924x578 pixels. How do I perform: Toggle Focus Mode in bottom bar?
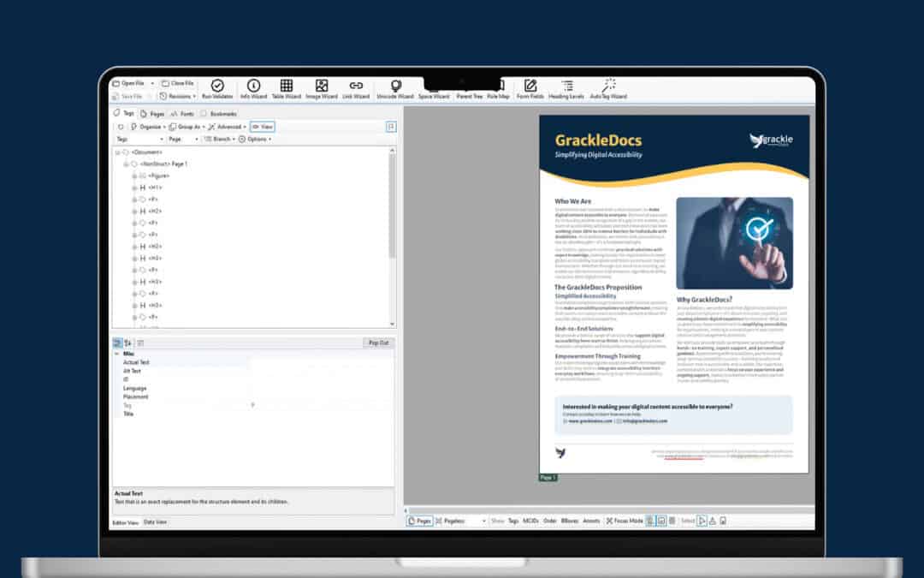pyautogui.click(x=625, y=521)
